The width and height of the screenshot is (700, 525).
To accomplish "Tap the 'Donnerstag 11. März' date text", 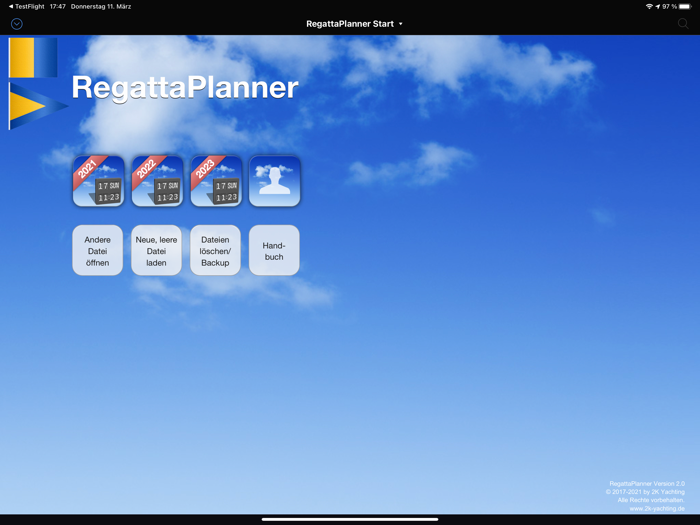I will (x=101, y=6).
